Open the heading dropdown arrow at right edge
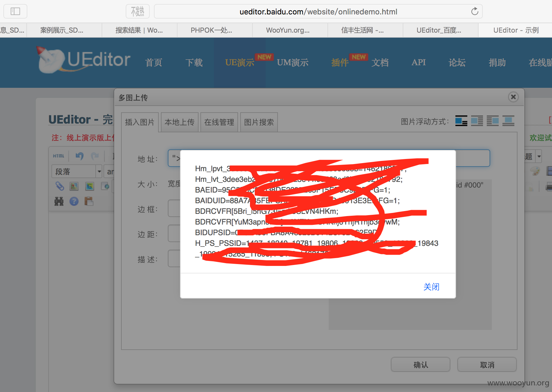 [539, 156]
